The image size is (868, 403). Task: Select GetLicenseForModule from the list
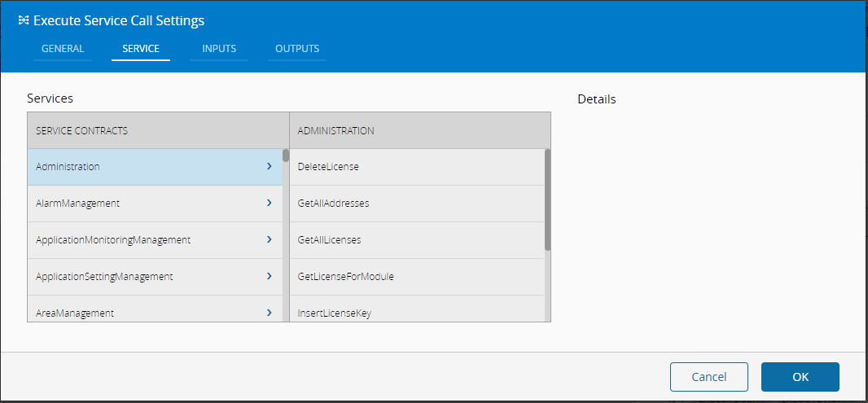click(x=346, y=277)
